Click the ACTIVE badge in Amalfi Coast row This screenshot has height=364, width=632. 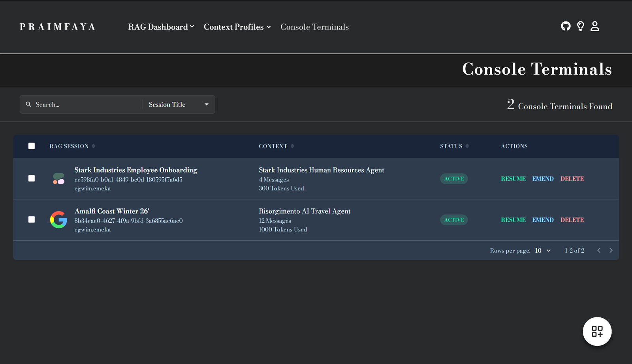454,220
